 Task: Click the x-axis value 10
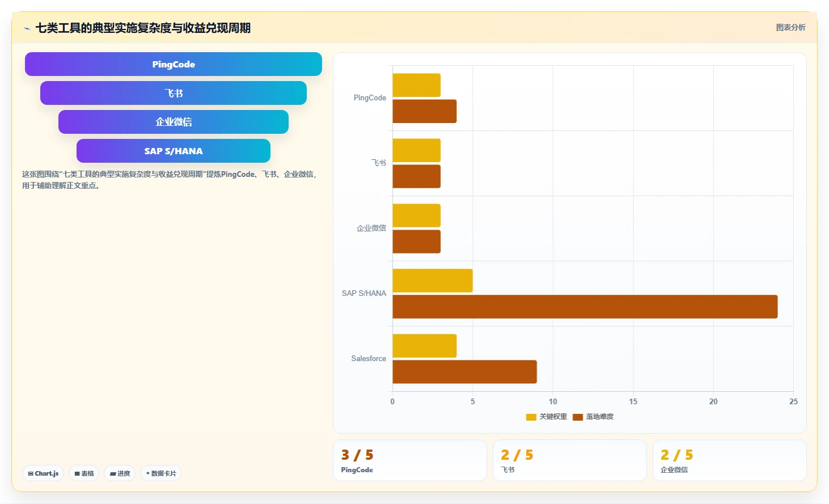(x=553, y=401)
